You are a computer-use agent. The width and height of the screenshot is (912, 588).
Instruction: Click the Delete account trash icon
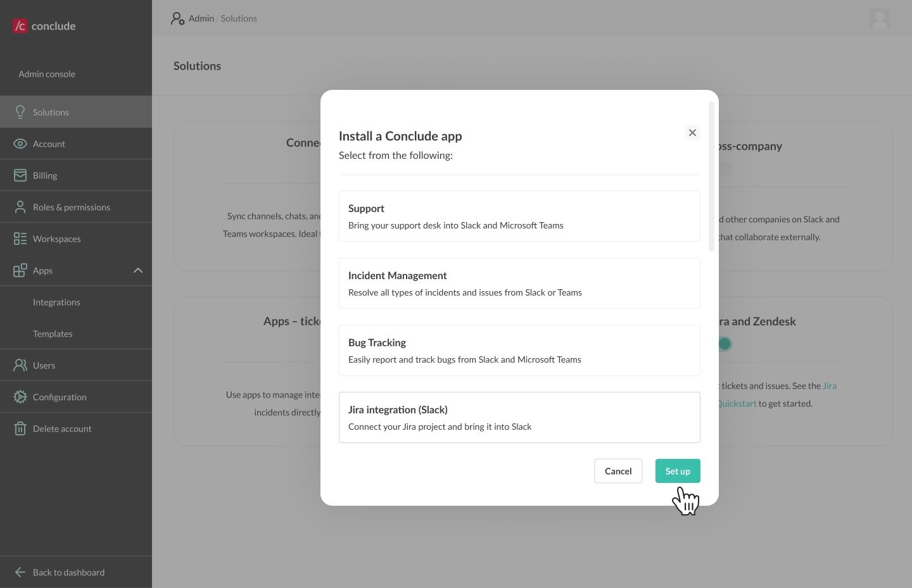click(x=20, y=428)
